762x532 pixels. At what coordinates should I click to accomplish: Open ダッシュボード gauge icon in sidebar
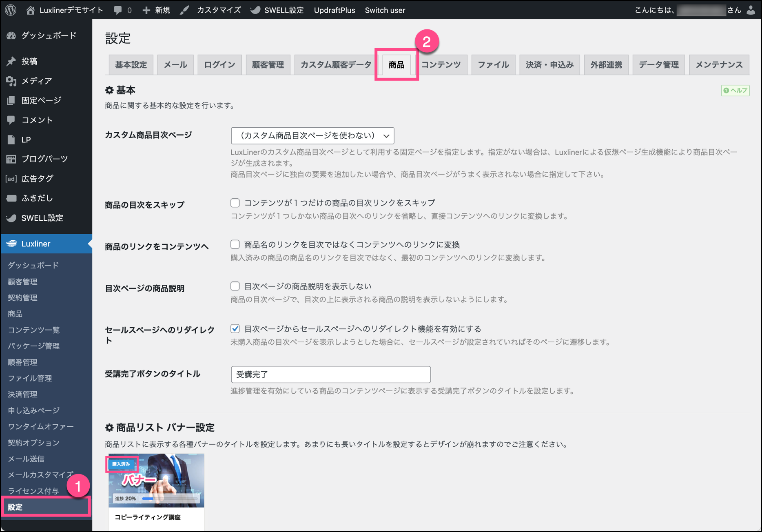(x=11, y=35)
